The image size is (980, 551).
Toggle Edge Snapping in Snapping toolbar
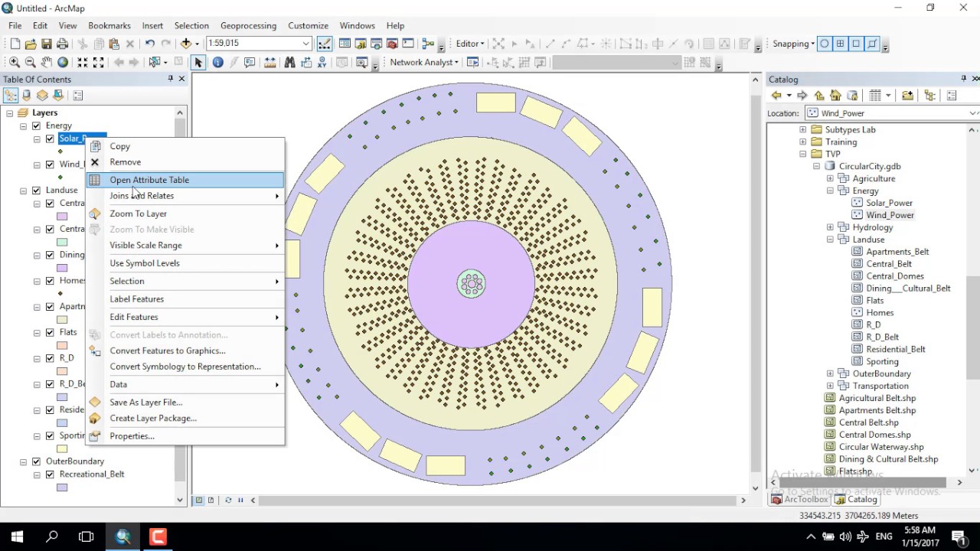point(873,44)
